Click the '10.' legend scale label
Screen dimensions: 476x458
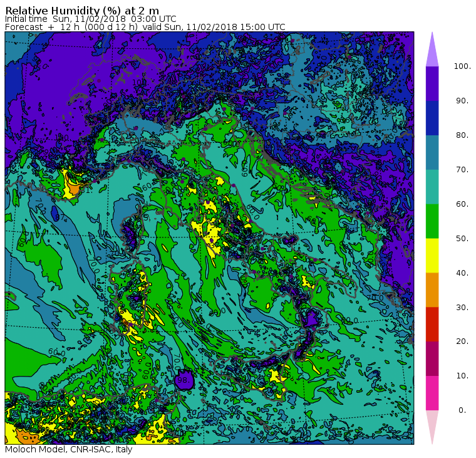(462, 376)
